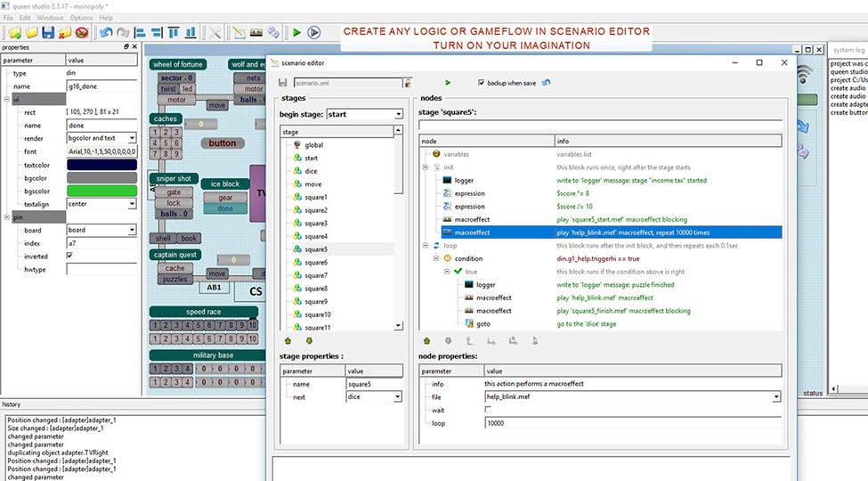Image resolution: width=868 pixels, height=481 pixels.
Task: Collapse the 'loop' node in tree
Action: (x=426, y=244)
